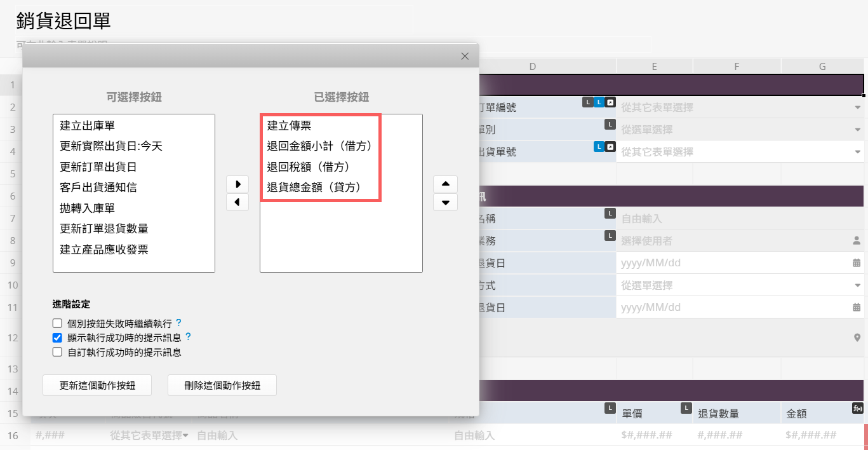Select row 16 number header
Screen dimensions: 868x450
[x=12, y=435]
